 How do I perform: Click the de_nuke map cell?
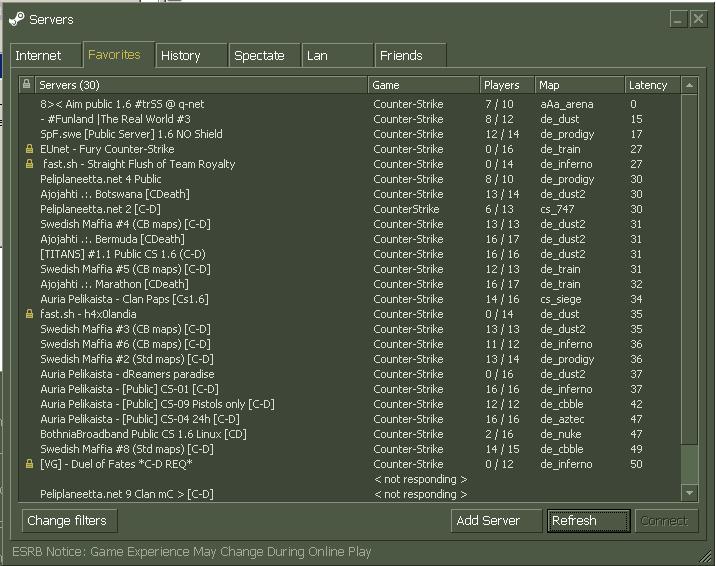tap(561, 435)
